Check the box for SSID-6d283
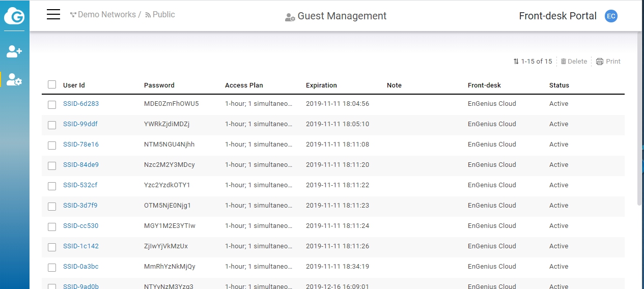Screen dimensions: 644x289 pos(52,104)
